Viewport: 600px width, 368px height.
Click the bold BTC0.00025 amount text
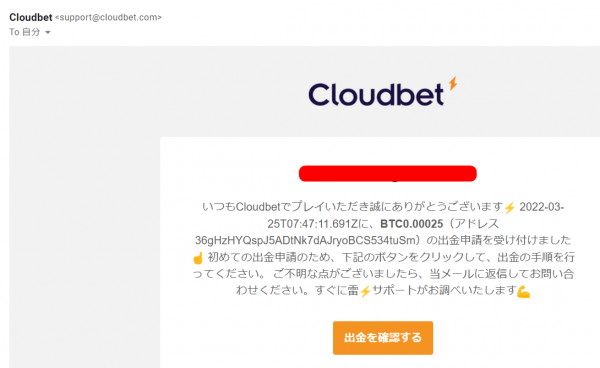click(x=411, y=224)
